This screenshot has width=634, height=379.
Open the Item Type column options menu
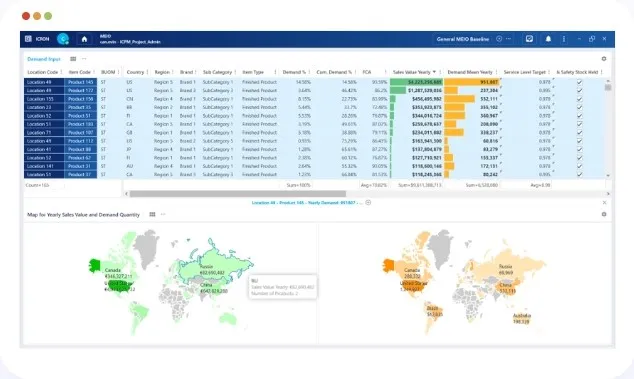[275, 72]
